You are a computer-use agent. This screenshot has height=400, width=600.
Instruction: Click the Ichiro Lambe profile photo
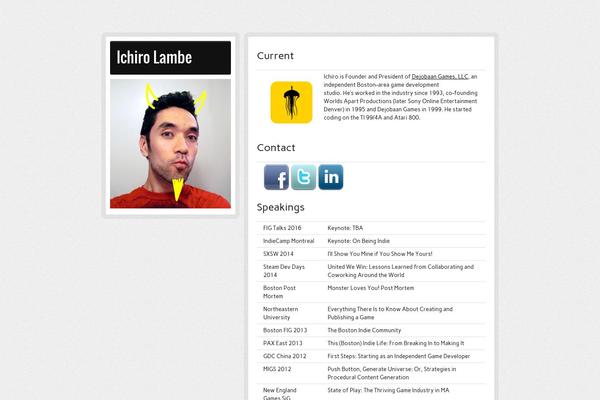(x=170, y=144)
